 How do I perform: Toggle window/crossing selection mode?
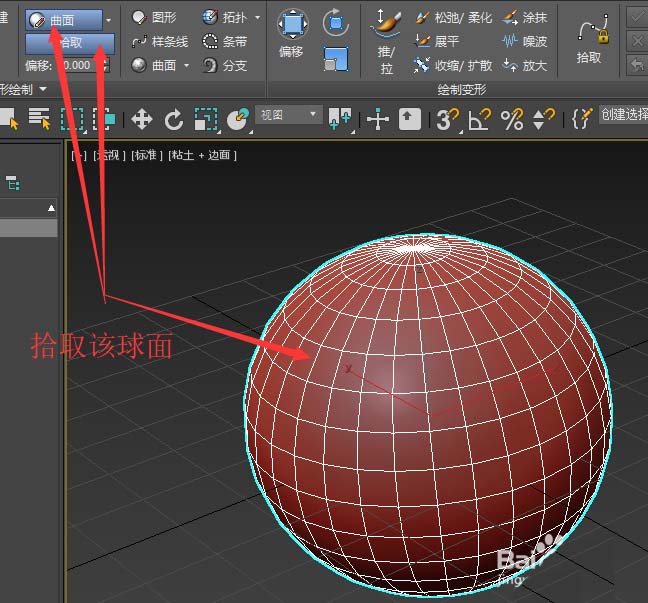(104, 120)
